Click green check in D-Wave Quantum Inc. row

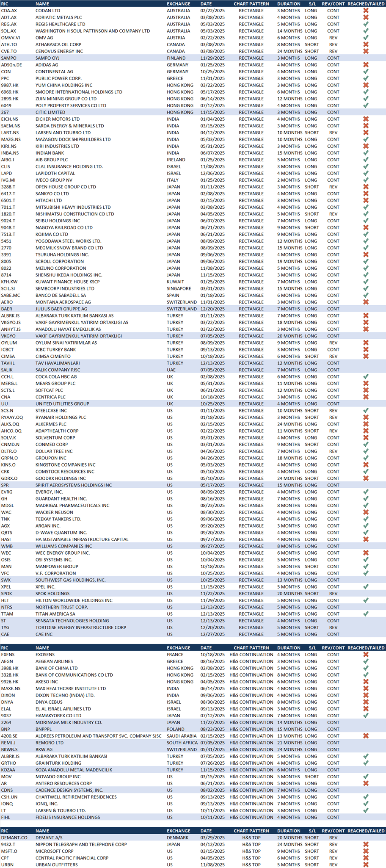click(366, 533)
